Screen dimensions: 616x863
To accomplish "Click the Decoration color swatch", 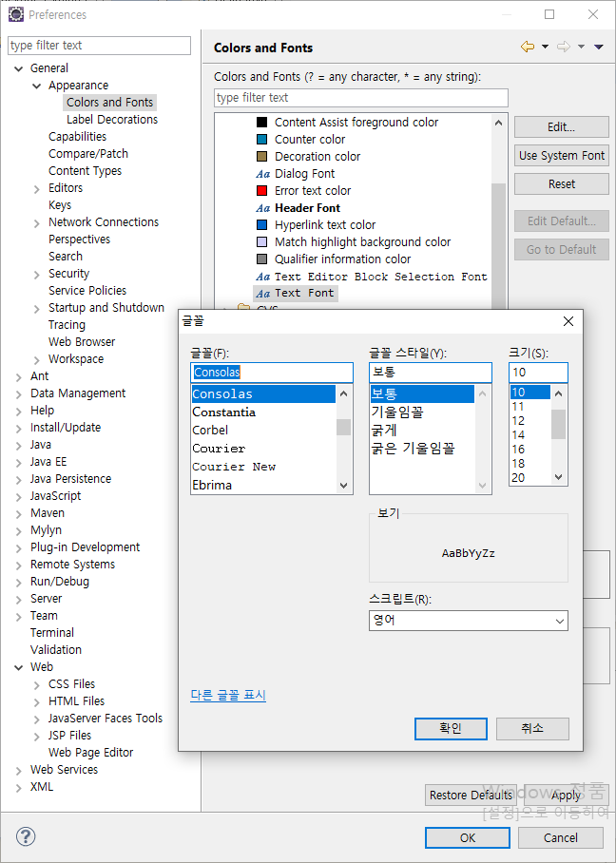I will [262, 156].
